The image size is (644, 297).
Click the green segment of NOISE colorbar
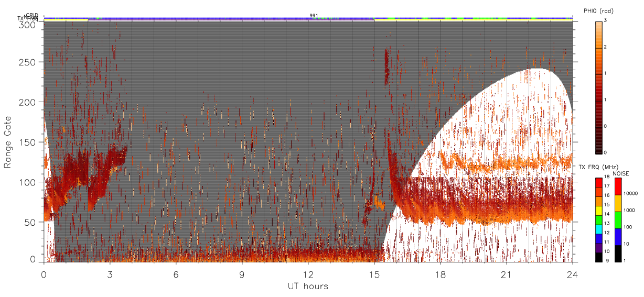[618, 220]
